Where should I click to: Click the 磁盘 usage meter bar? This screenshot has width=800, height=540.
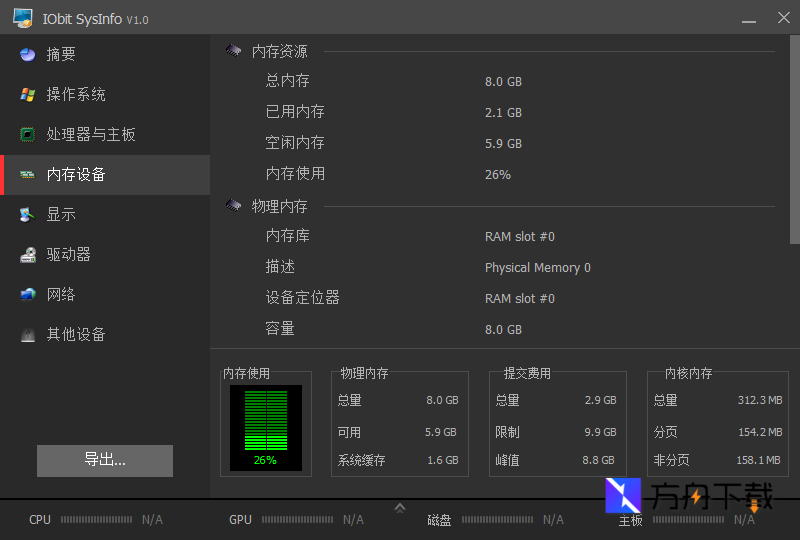(497, 520)
